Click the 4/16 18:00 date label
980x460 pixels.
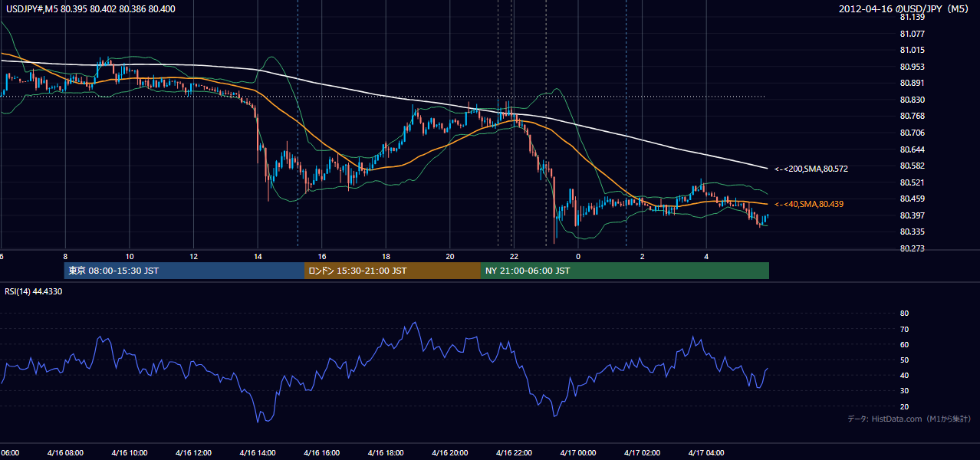386,452
